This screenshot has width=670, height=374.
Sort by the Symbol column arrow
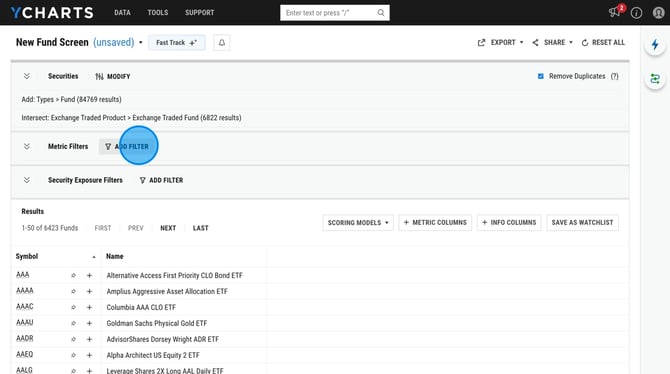click(x=94, y=257)
